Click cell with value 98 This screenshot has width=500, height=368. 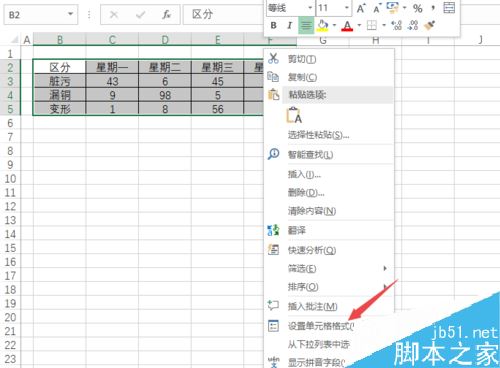165,95
